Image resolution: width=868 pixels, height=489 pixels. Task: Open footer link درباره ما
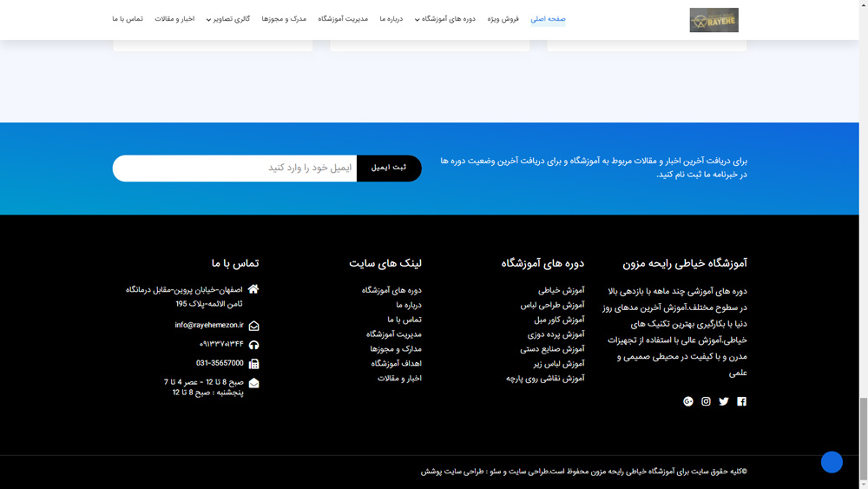click(x=409, y=305)
